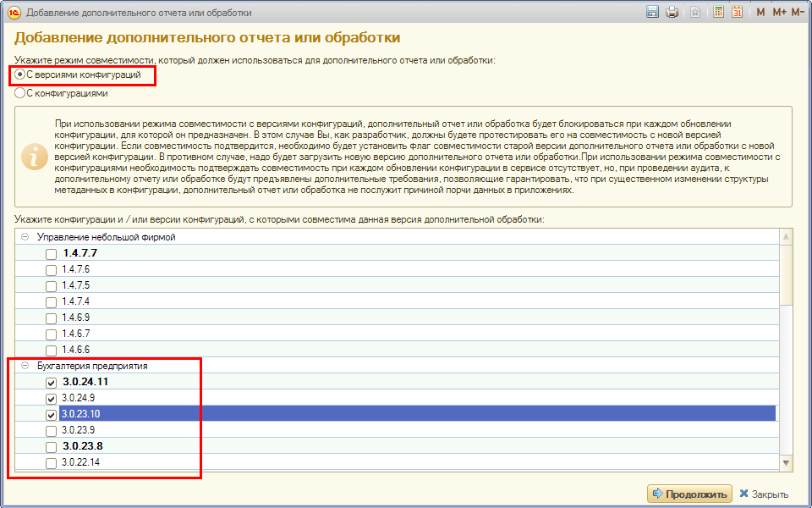Click the 'Продолжить' button
Screen dimensions: 812x508
click(x=690, y=494)
